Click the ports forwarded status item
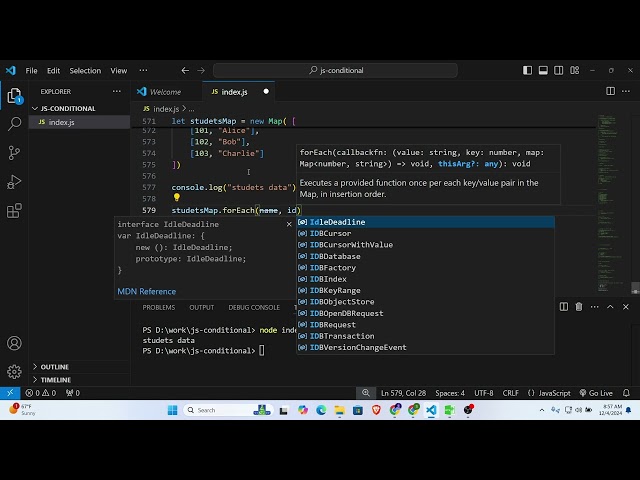 [x=73, y=393]
